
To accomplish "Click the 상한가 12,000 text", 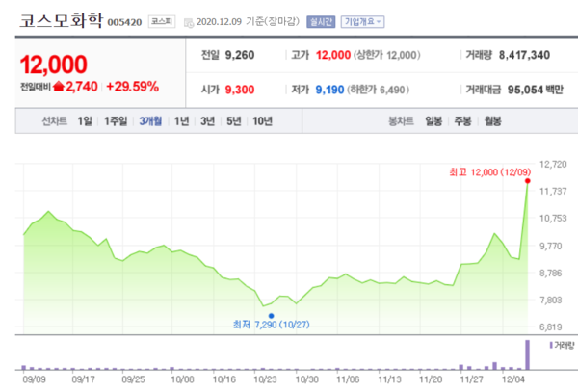I will pos(387,55).
